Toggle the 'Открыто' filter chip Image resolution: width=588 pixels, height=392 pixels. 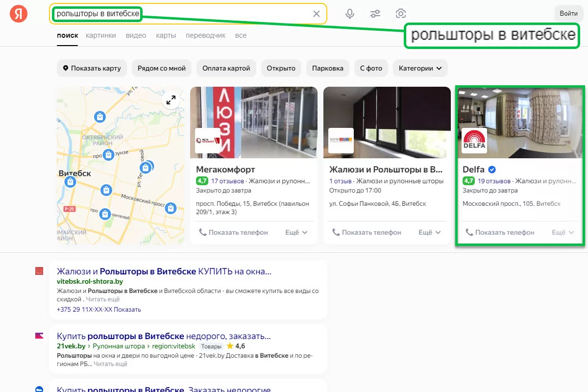(281, 68)
